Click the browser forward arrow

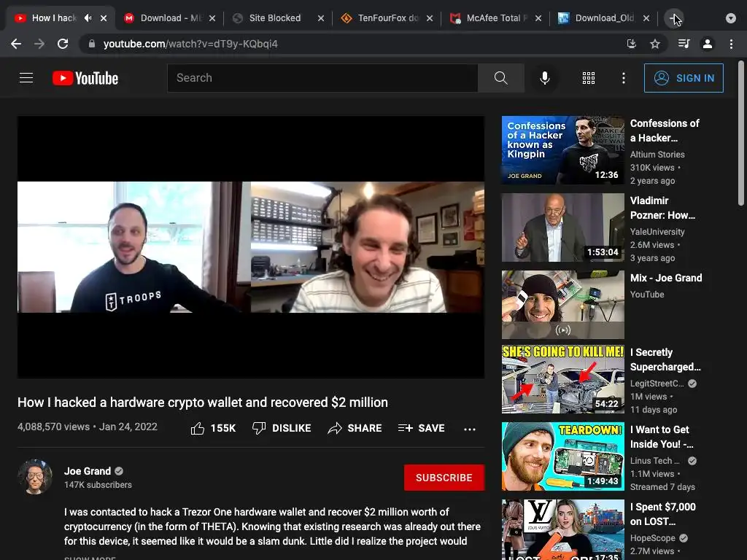click(39, 44)
